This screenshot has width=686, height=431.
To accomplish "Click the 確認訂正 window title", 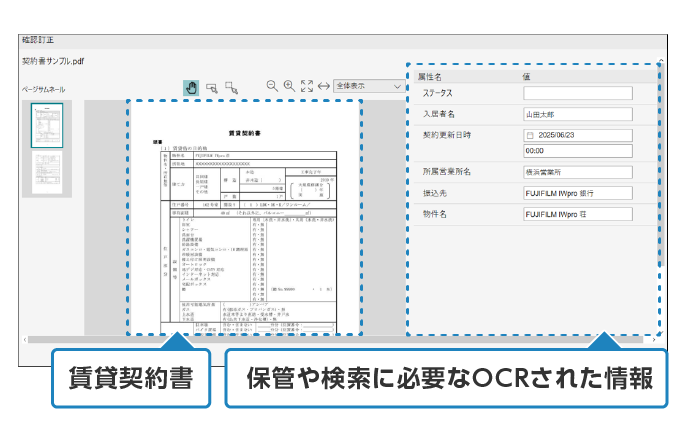I will coord(38,40).
